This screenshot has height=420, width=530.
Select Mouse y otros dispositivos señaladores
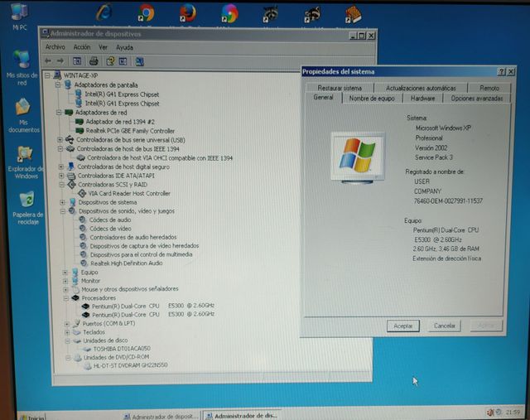click(x=130, y=289)
